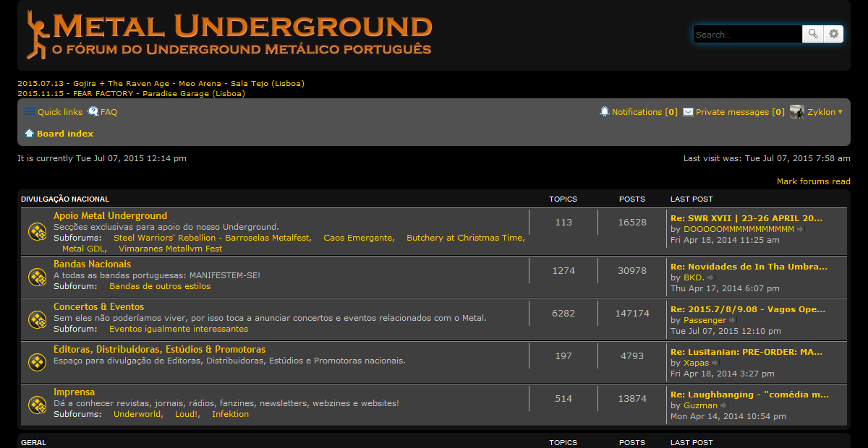Open Steel Warriors' Rebellion subforum
The width and height of the screenshot is (868, 448).
pos(212,238)
